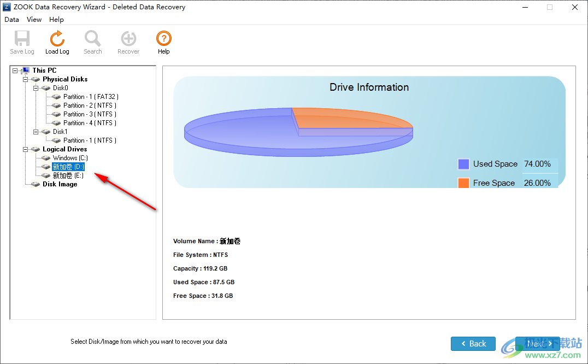Viewport: 588px width, 364px height.
Task: Click the Disk Image icon in sidebar
Action: point(34,184)
